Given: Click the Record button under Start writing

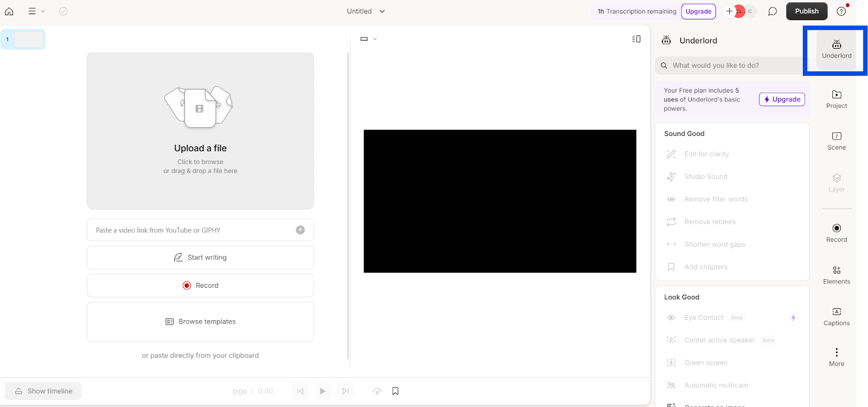Looking at the screenshot, I should pyautogui.click(x=200, y=286).
